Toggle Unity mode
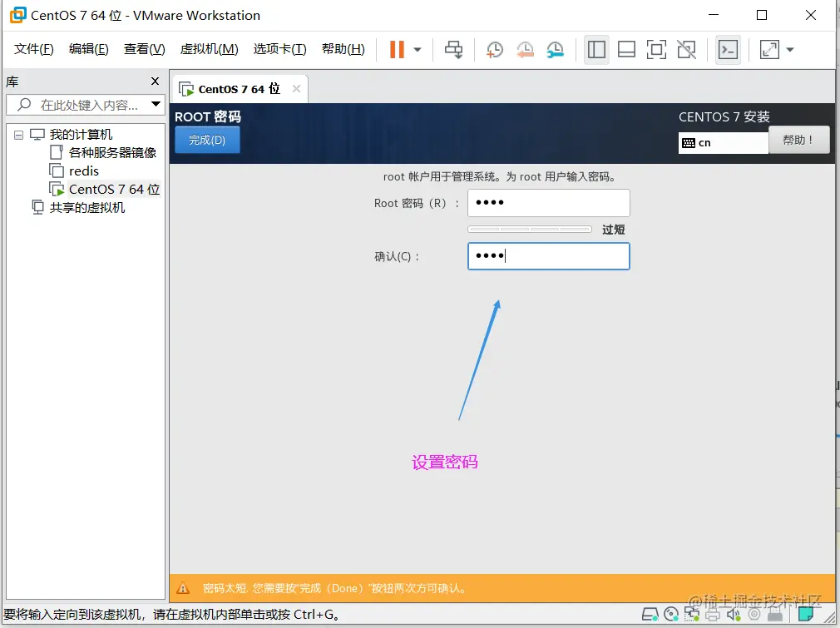Image resolution: width=840 pixels, height=628 pixels. (686, 50)
